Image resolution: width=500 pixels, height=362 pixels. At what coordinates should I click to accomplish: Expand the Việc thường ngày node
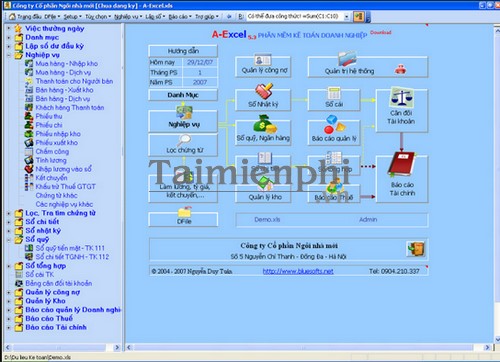click(x=9, y=28)
